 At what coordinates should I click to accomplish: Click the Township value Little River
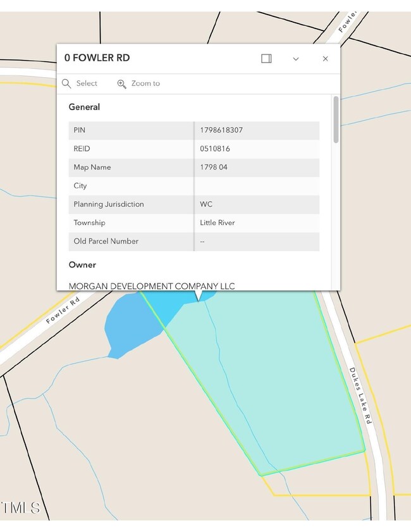pos(217,223)
